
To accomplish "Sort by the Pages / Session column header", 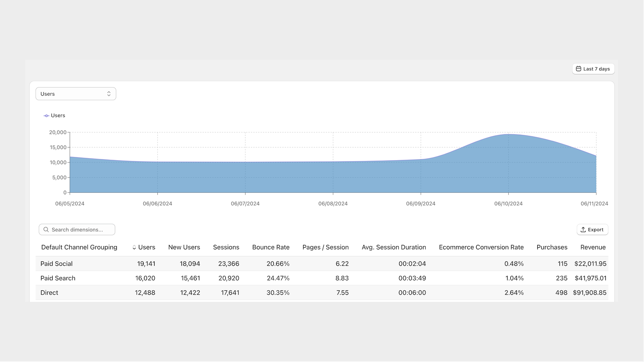I will pyautogui.click(x=326, y=247).
